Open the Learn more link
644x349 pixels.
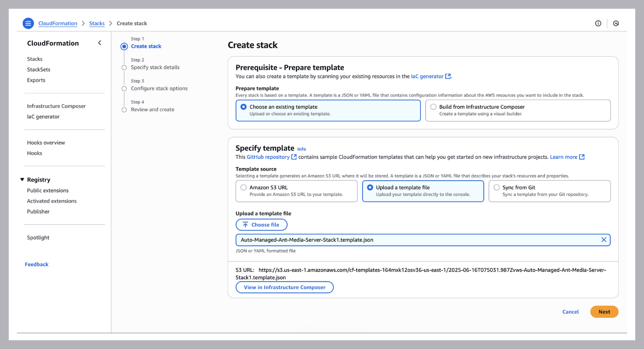pos(564,157)
